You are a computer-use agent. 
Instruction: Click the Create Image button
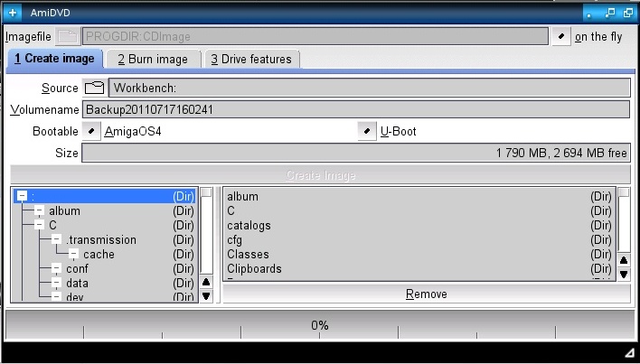point(320,175)
